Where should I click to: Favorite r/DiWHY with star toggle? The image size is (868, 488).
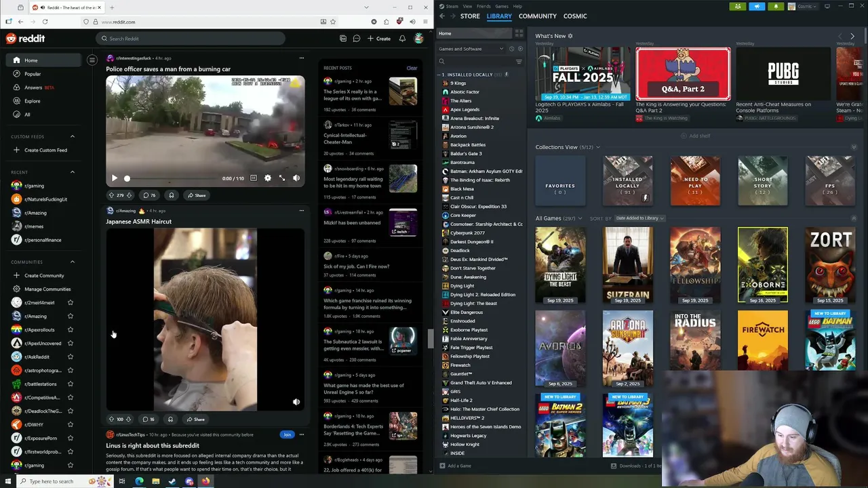[x=71, y=424]
